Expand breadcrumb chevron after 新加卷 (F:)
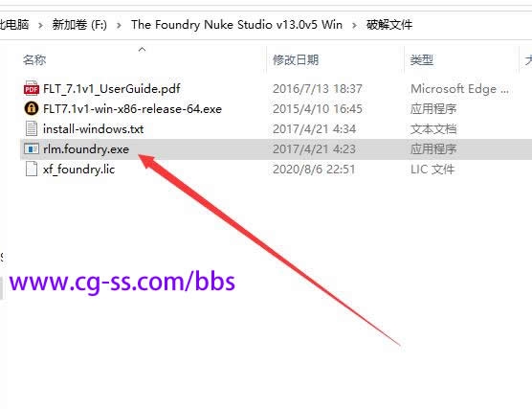This screenshot has height=409, width=532. (119, 25)
